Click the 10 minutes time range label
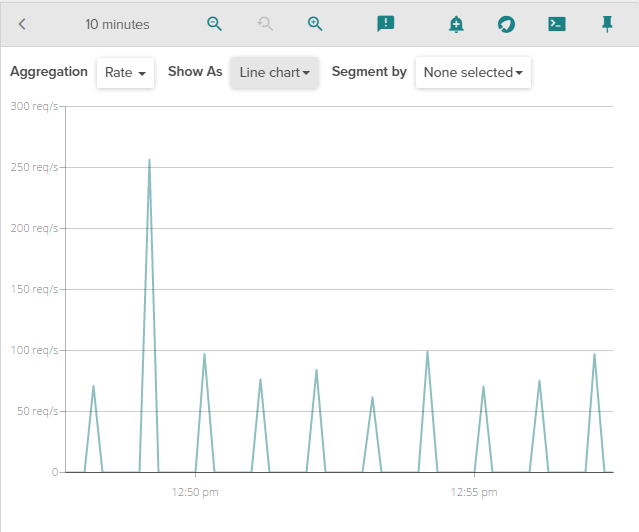 pos(117,24)
